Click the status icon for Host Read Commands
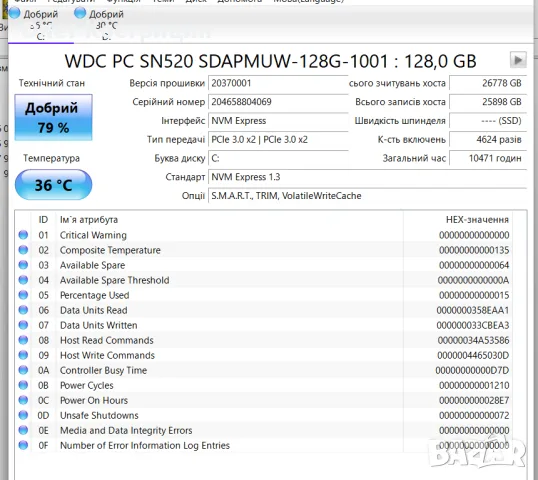The image size is (538, 480). coord(23,340)
